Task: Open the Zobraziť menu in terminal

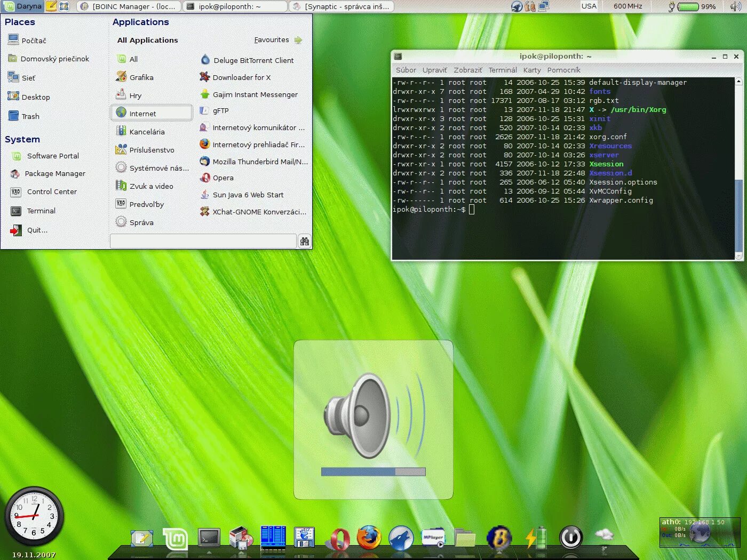Action: click(x=467, y=70)
